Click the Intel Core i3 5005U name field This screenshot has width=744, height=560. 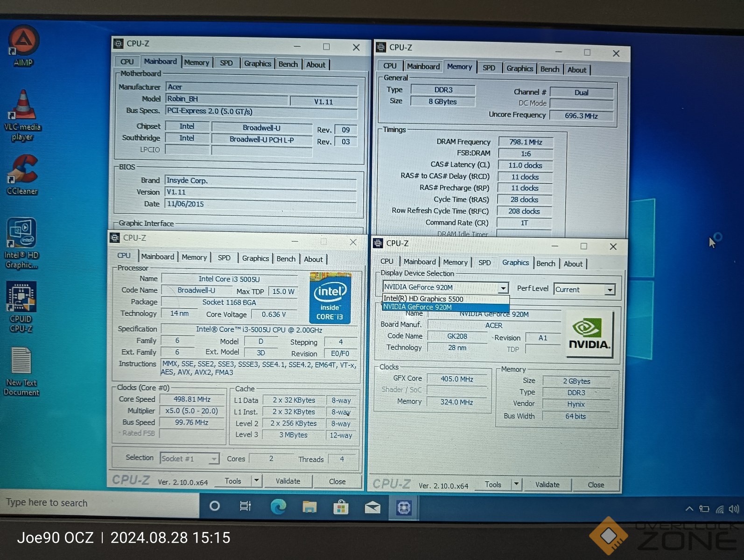point(229,279)
